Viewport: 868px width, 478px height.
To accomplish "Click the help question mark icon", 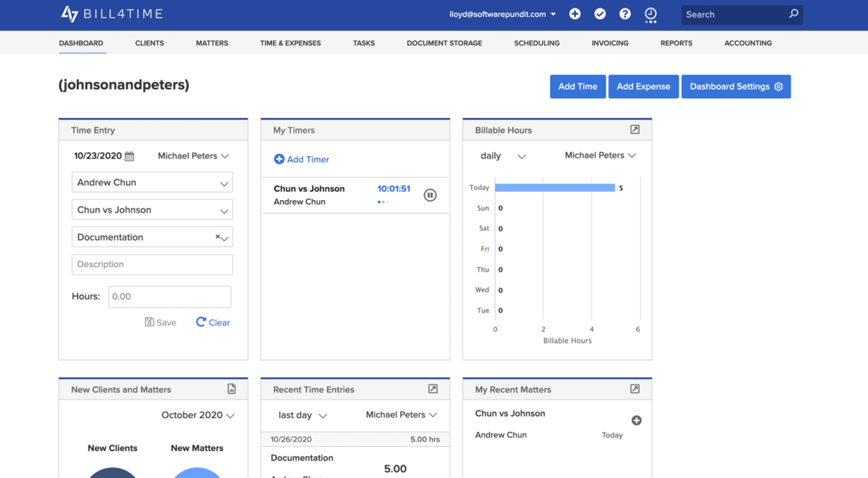I will (625, 13).
